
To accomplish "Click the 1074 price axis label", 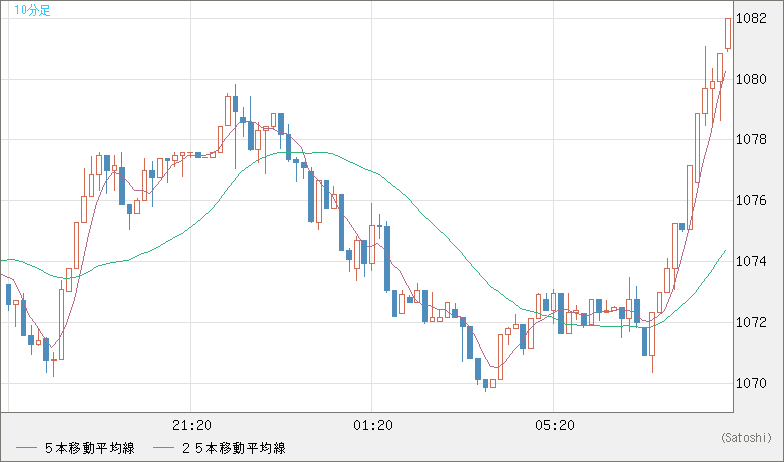I will pos(751,262).
